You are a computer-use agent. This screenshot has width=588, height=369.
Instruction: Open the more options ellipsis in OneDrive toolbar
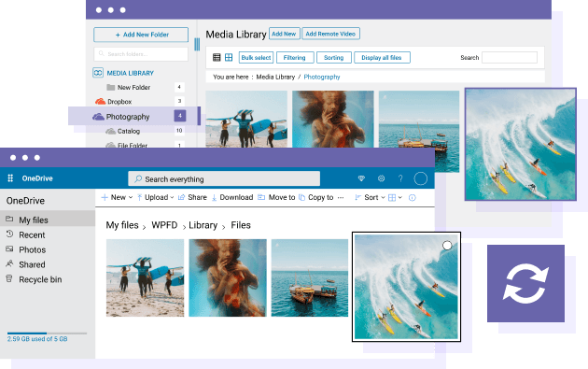(x=341, y=198)
